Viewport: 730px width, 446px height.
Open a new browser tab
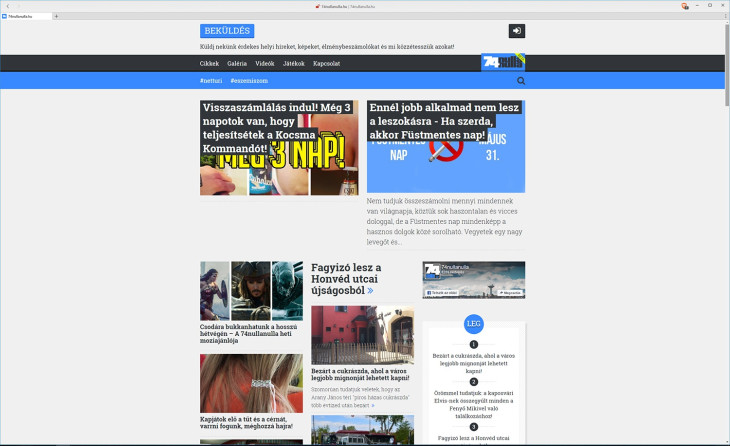click(x=56, y=16)
